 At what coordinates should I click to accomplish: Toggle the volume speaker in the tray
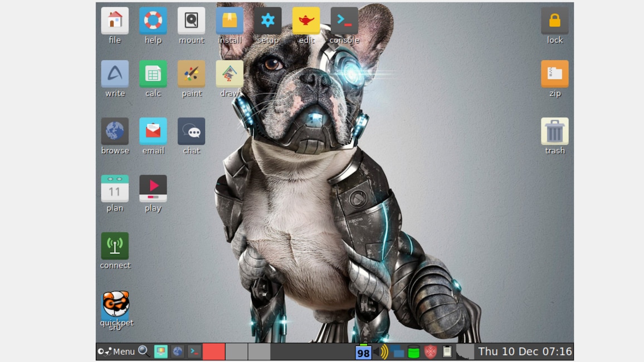click(x=380, y=352)
